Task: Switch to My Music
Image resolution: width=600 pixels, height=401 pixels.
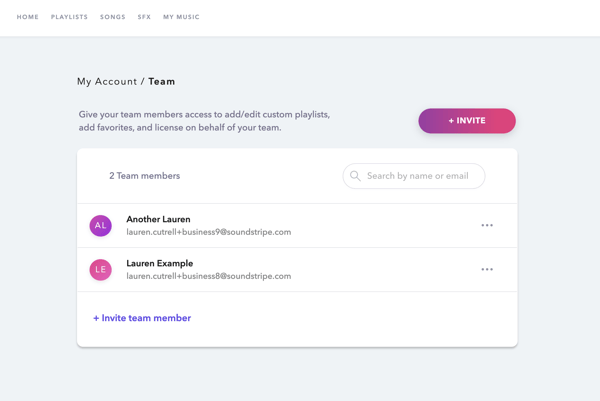Action: click(181, 17)
